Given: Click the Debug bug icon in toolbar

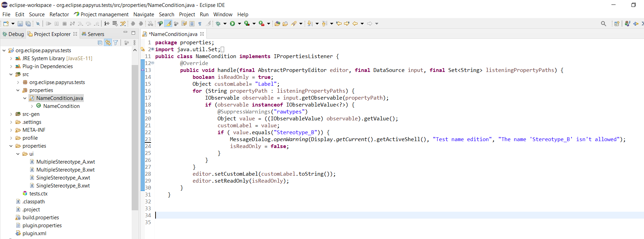Looking at the screenshot, I should tap(218, 24).
